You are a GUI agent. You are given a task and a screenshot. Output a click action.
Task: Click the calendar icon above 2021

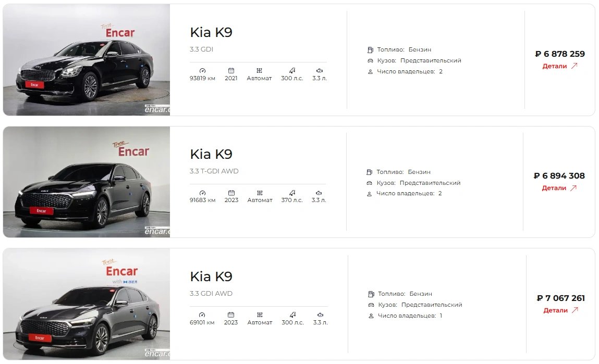tap(231, 71)
